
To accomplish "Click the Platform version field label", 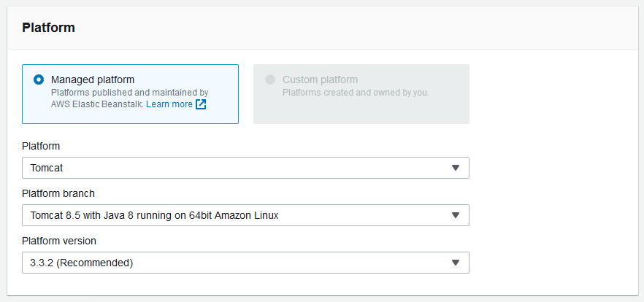I will coord(59,241).
